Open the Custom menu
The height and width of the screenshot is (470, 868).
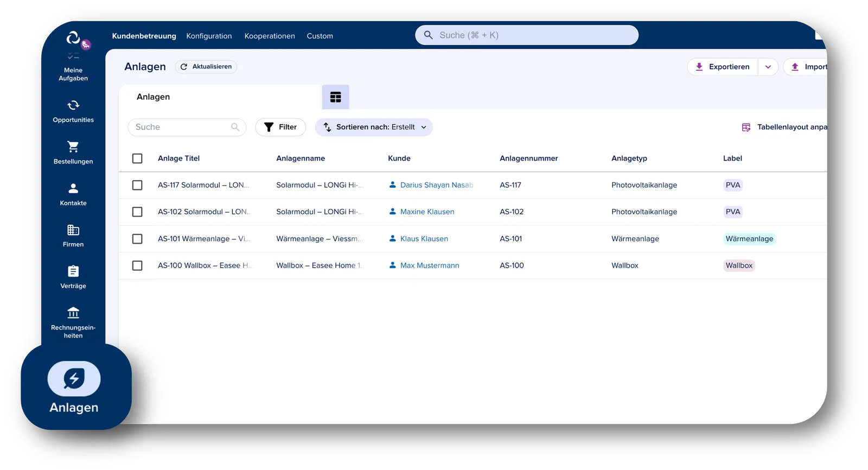tap(320, 36)
